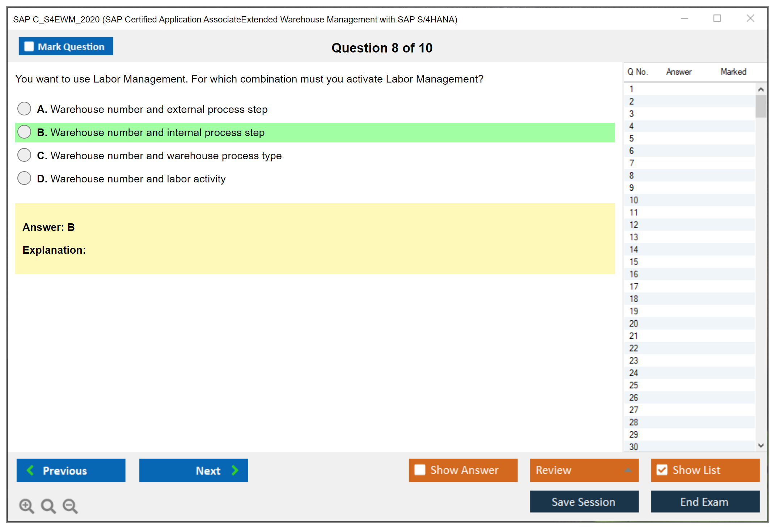Click the green right chevron on Next
Screen dimensions: 778x532
235,470
